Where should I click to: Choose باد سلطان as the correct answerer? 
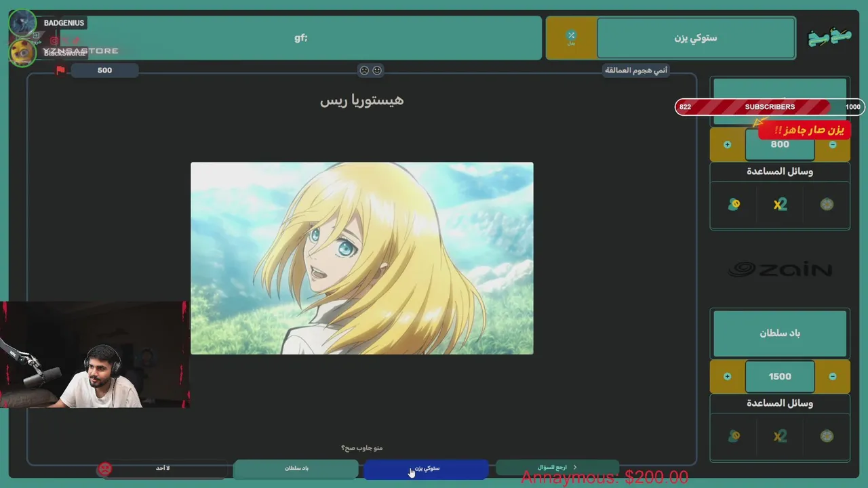[296, 468]
